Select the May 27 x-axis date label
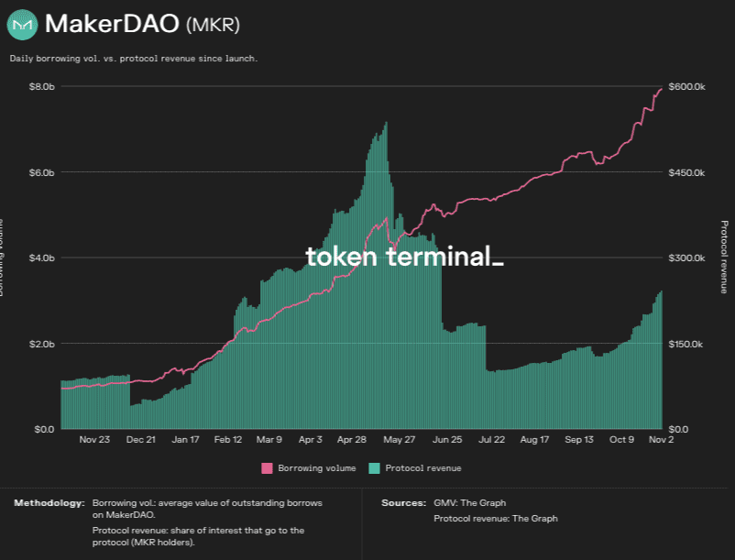Viewport: 735px width, 560px height. coord(400,440)
